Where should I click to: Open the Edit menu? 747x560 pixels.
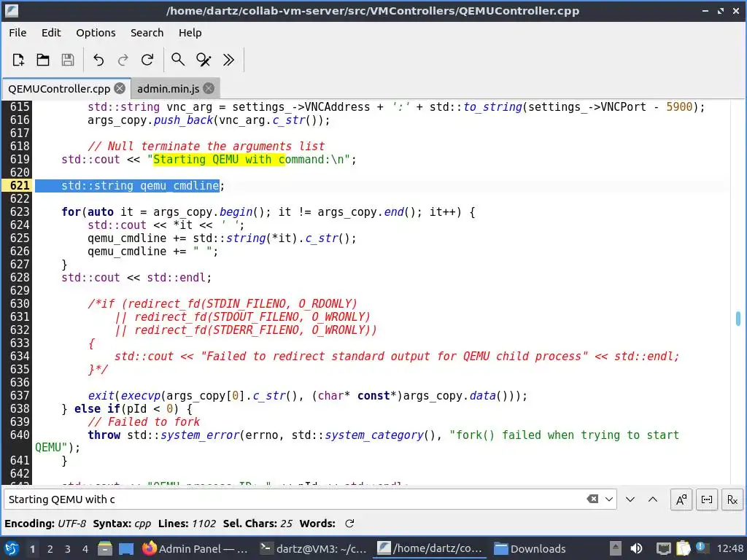pos(51,33)
